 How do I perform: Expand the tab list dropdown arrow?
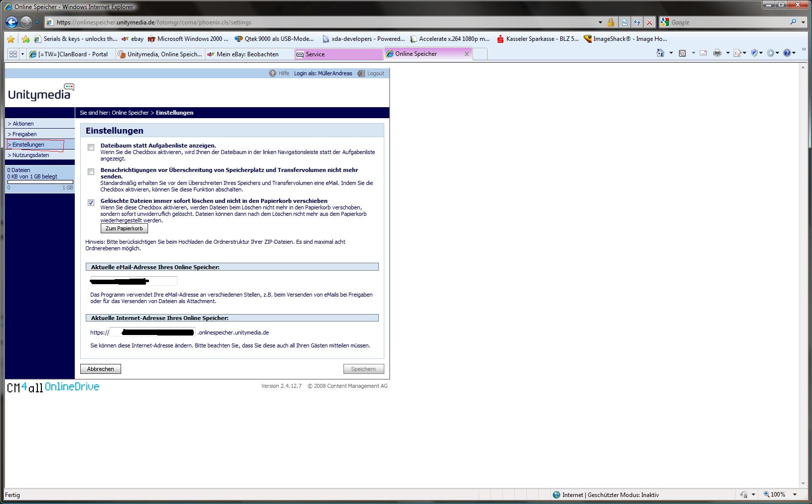(22, 54)
